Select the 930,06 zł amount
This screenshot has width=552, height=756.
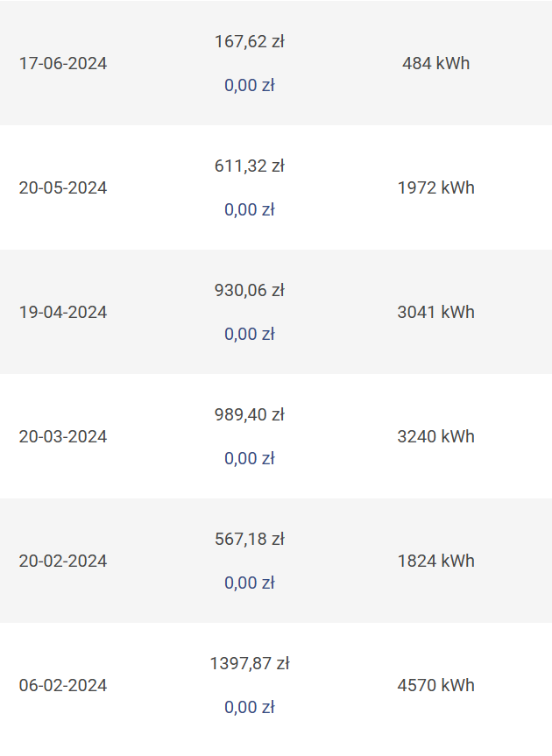click(x=249, y=290)
